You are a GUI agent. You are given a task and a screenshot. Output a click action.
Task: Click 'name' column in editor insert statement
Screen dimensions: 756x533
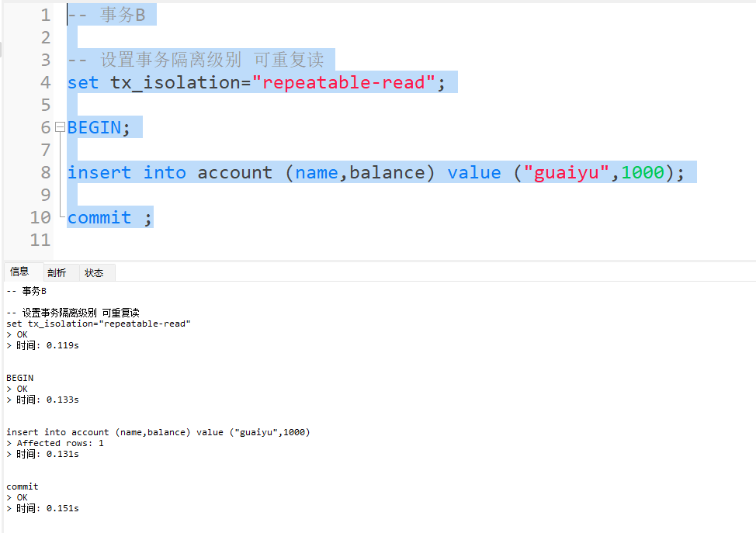point(317,172)
